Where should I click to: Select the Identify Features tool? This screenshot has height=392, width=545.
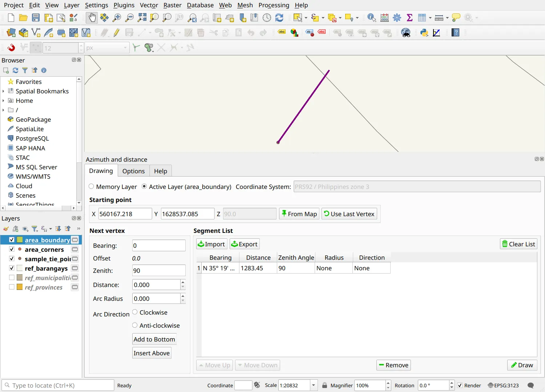click(372, 17)
